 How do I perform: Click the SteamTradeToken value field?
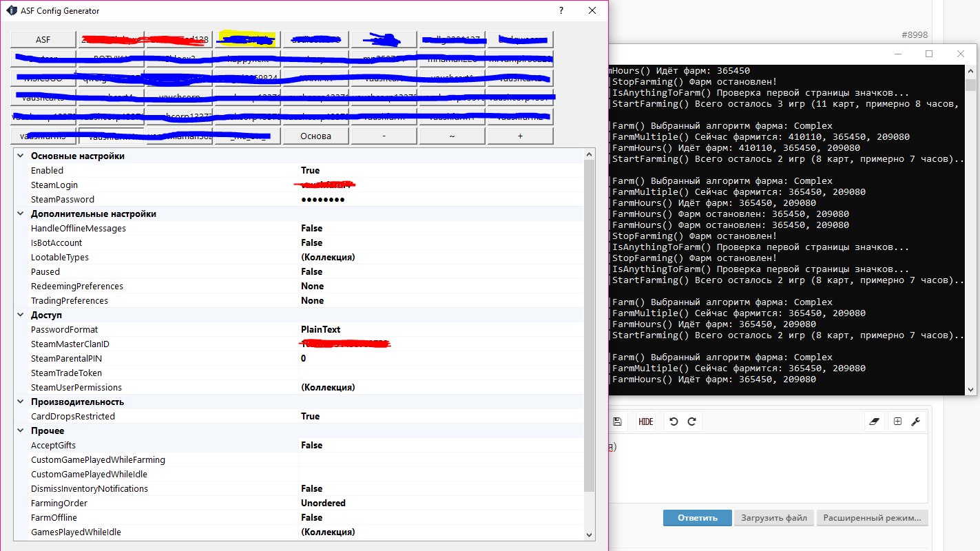[441, 373]
